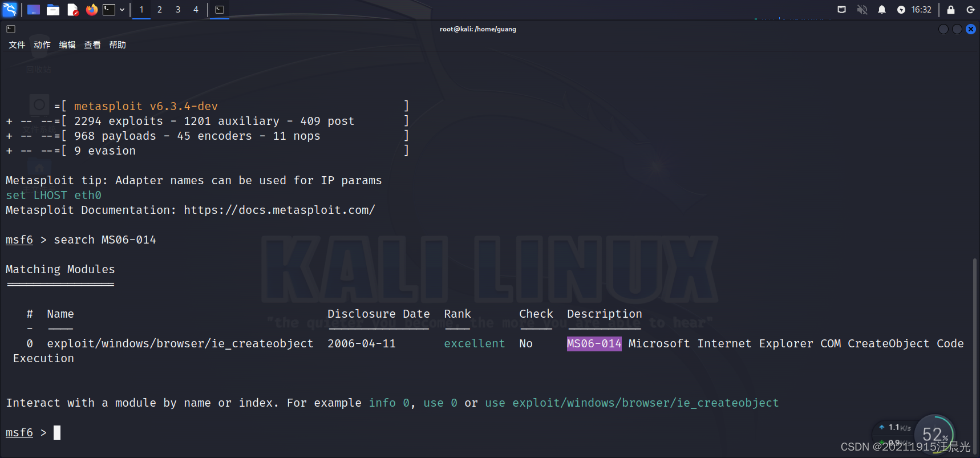The height and width of the screenshot is (458, 980).
Task: Click the 'Disclosure Date' column header
Action: (379, 314)
